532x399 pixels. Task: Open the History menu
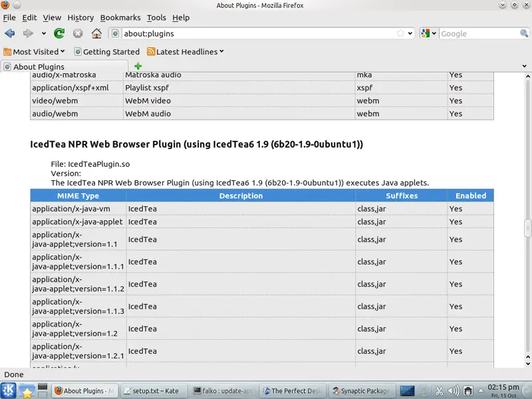point(80,18)
